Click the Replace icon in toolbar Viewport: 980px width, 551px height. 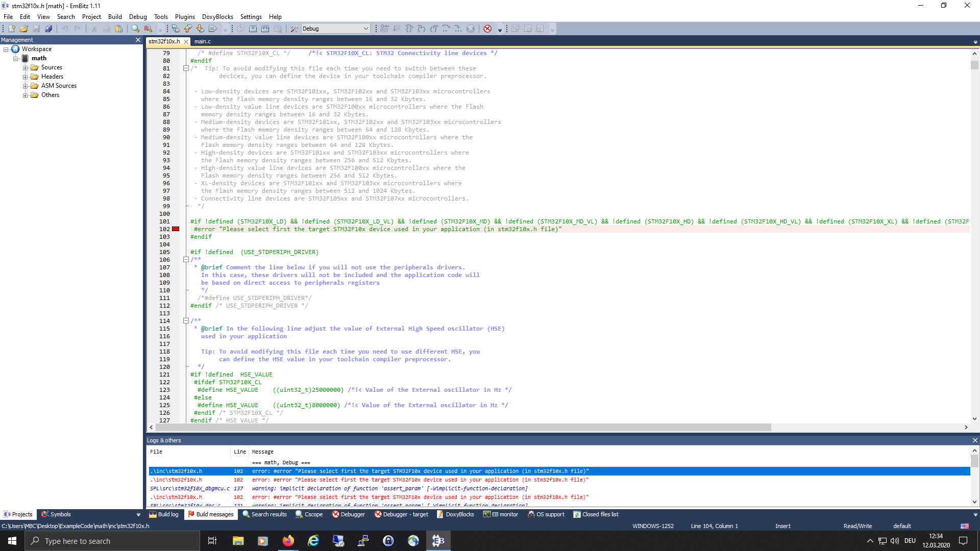148,29
